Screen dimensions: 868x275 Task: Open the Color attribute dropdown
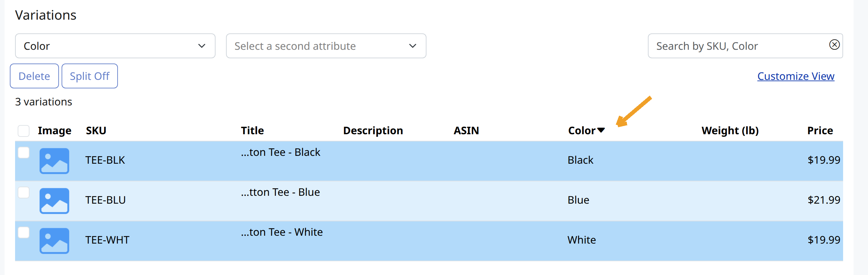(115, 46)
